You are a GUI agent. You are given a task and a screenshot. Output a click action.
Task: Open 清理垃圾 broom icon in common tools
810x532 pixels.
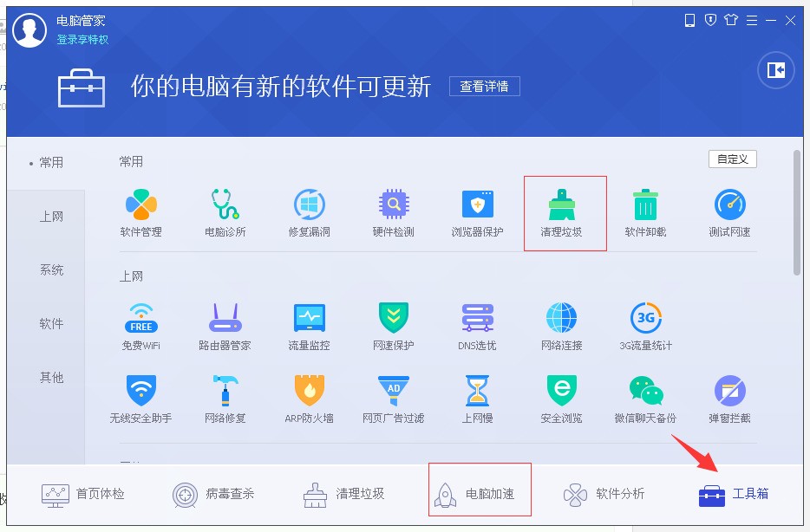[561, 213]
